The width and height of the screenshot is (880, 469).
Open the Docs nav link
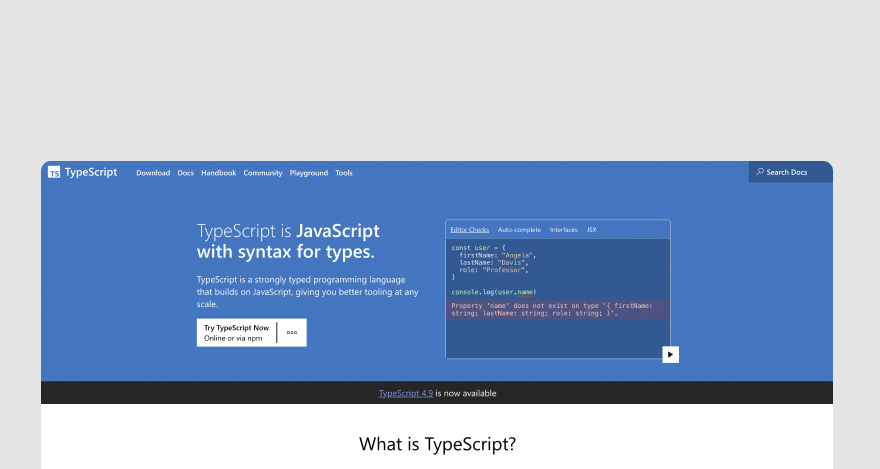point(185,173)
